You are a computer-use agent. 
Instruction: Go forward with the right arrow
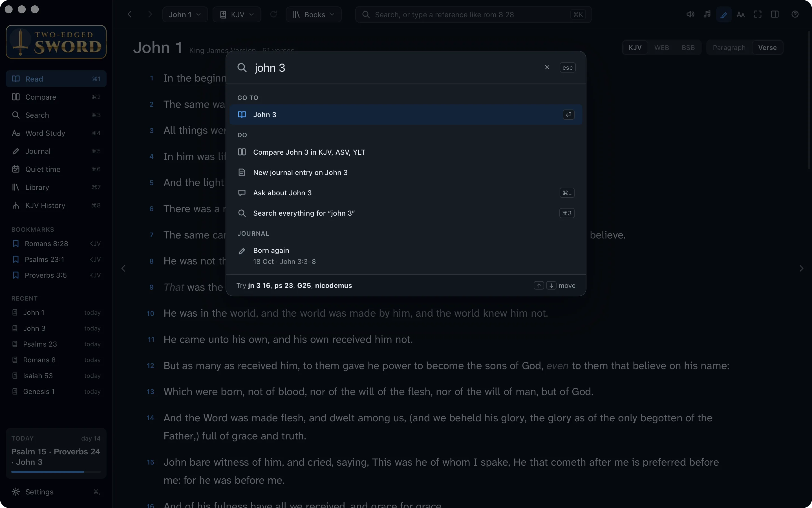150,14
